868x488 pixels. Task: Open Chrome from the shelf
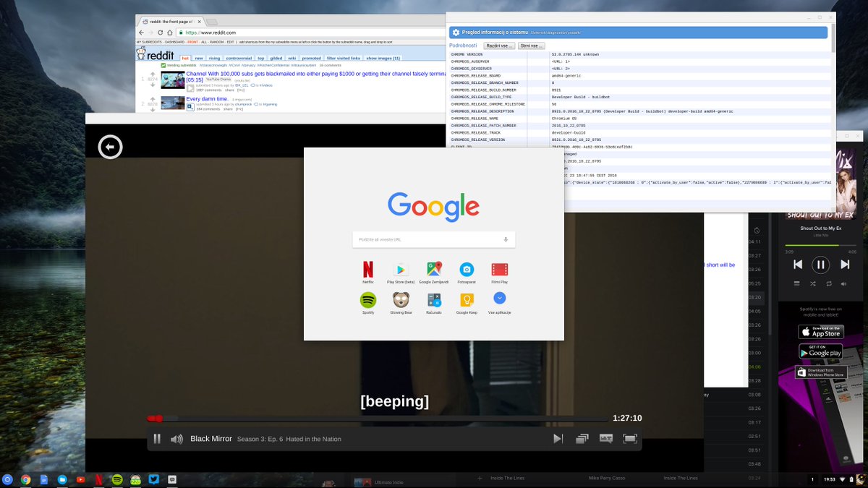pyautogui.click(x=25, y=479)
